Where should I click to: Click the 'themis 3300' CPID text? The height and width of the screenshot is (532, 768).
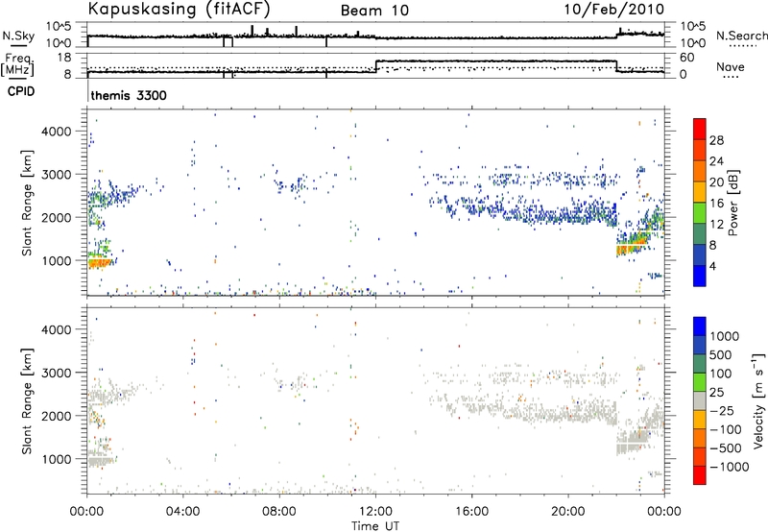tap(129, 95)
